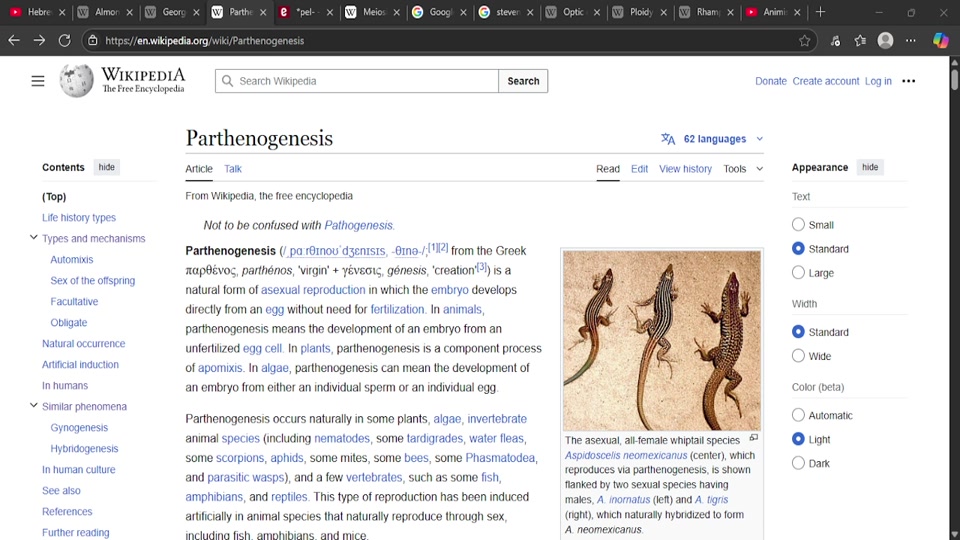Reload the page with refresh icon
The image size is (960, 540).
[64, 41]
